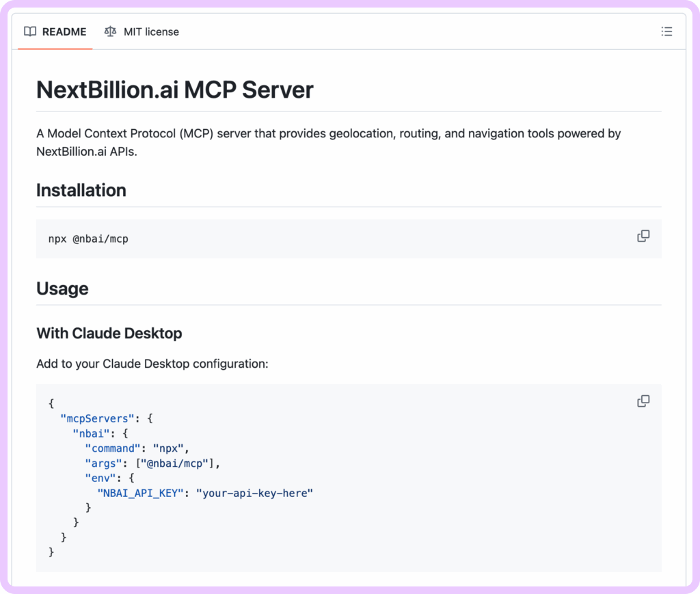Click the book icon beside README
This screenshot has width=700, height=594.
30,31
